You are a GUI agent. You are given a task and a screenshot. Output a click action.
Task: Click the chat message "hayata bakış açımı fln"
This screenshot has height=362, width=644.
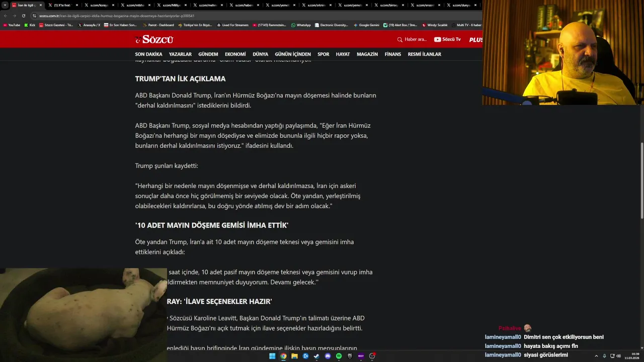coord(551,346)
